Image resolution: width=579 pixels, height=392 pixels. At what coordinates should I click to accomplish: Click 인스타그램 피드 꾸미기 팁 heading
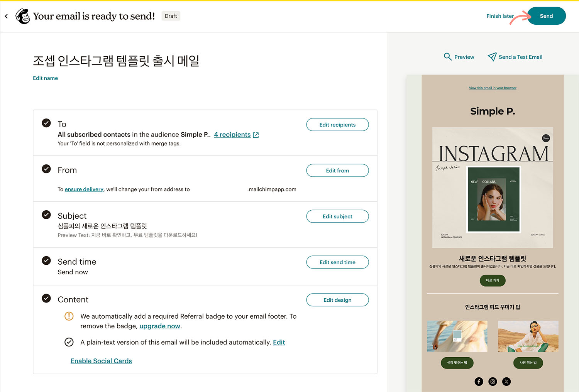point(493,307)
